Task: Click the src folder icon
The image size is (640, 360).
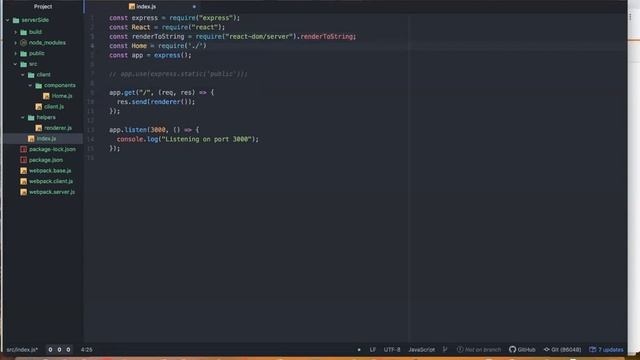Action: pos(24,64)
